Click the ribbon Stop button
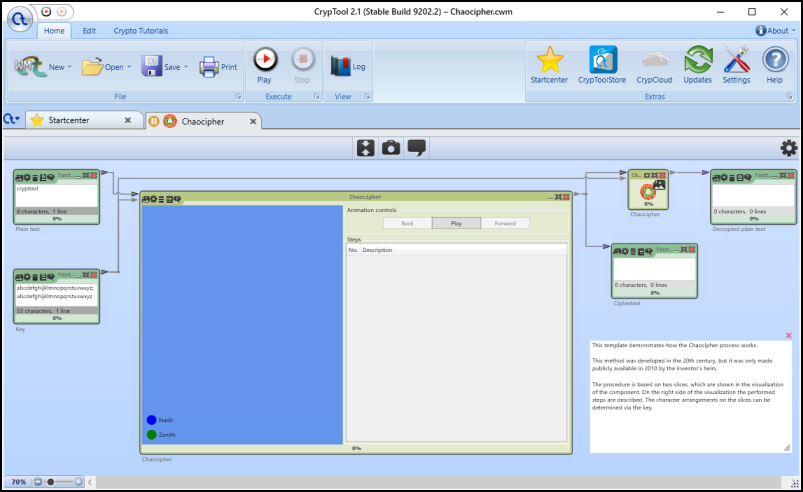Screen dimensions: 803x492 302,65
